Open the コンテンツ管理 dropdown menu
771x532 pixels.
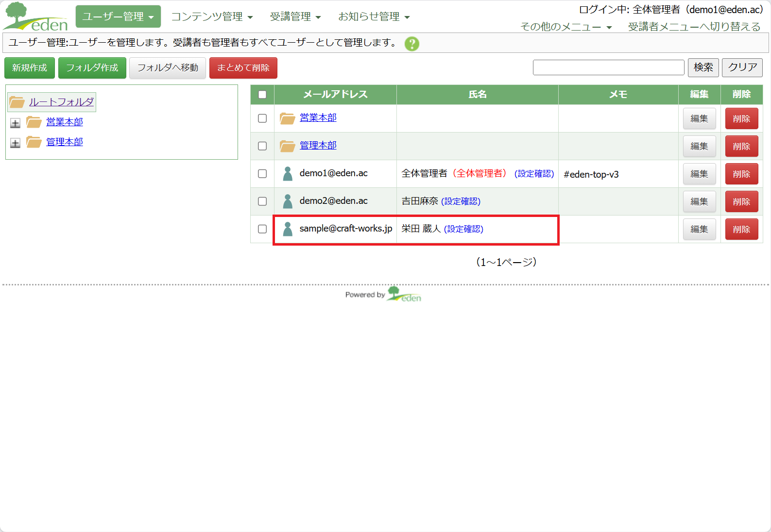[x=212, y=17]
